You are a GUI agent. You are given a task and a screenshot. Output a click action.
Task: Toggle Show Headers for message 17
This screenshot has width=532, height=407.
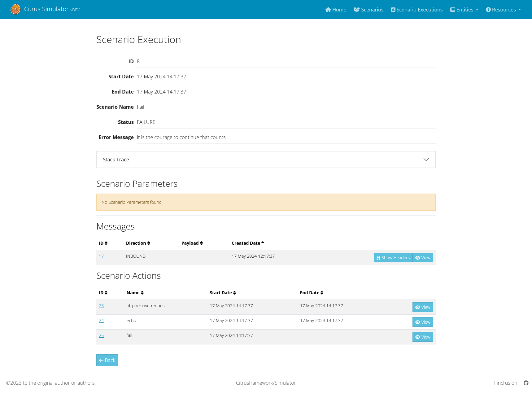pos(393,258)
